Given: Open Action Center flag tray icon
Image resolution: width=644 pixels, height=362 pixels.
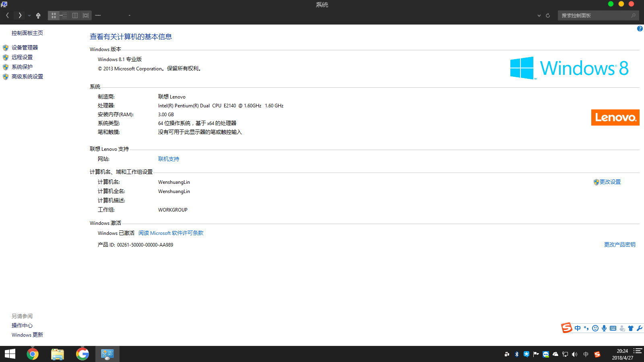Looking at the screenshot, I should coord(536,354).
